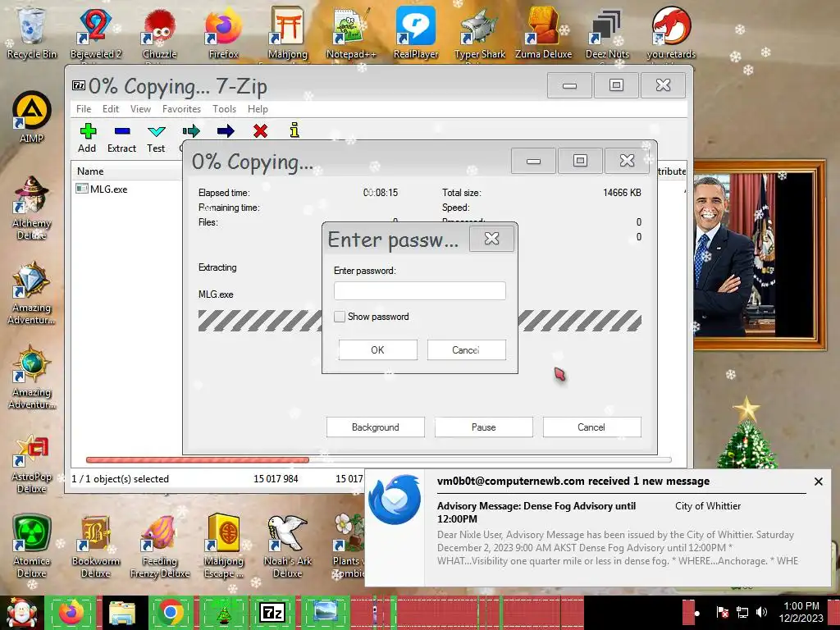
Task: Open the Tools menu in 7-Zip
Action: coord(224,109)
